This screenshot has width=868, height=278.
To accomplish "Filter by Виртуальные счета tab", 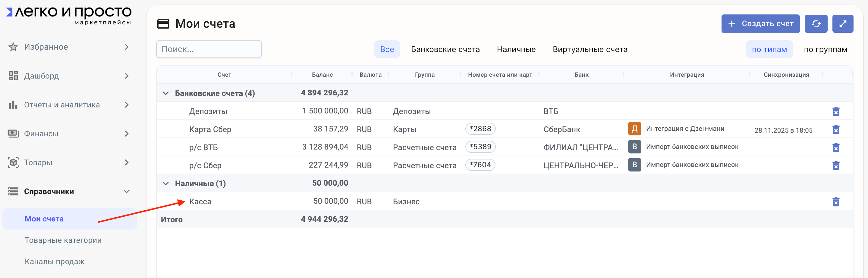I will 590,49.
